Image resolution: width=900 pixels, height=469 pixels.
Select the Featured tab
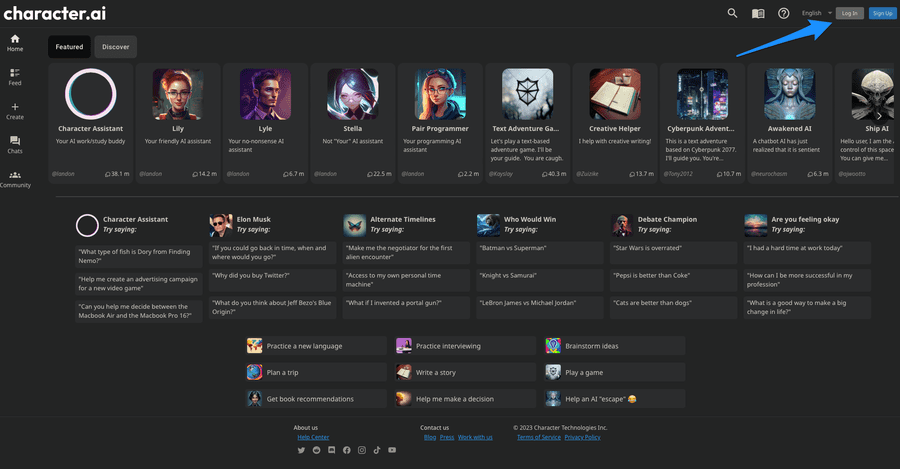(x=69, y=46)
